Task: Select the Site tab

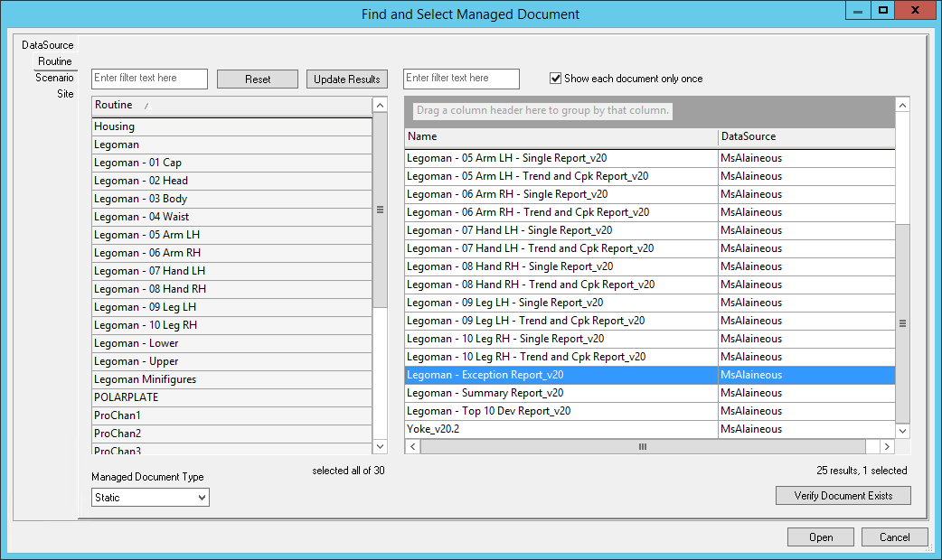Action: pyautogui.click(x=65, y=94)
